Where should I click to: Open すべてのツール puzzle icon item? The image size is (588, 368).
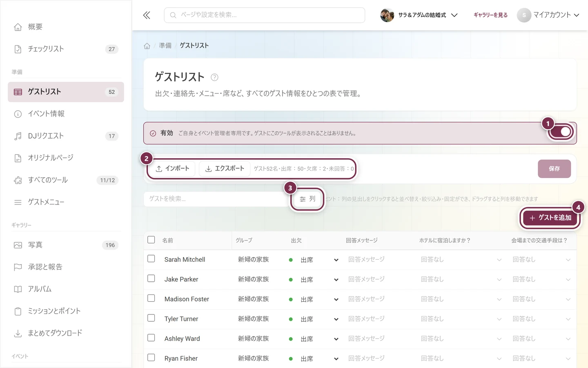(x=66, y=180)
